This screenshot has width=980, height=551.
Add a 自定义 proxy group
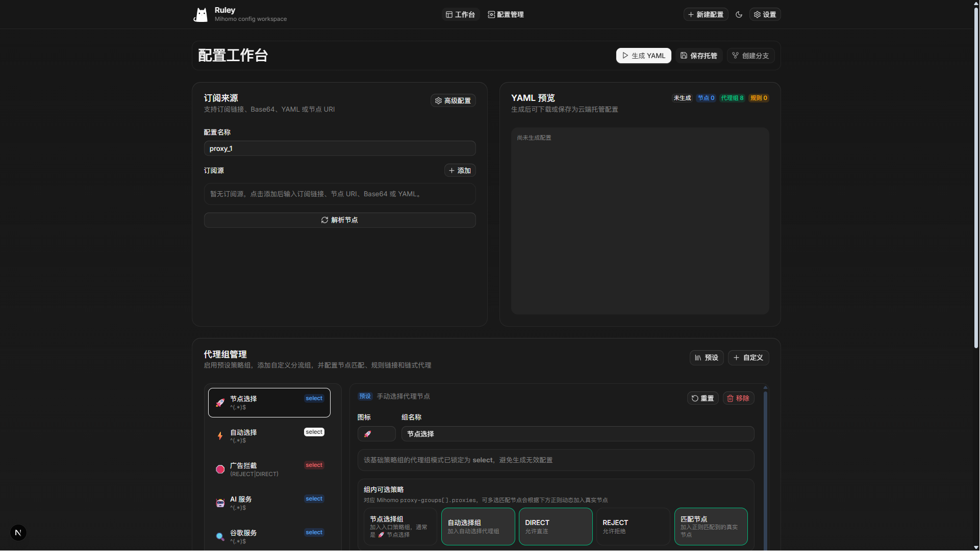tap(748, 358)
